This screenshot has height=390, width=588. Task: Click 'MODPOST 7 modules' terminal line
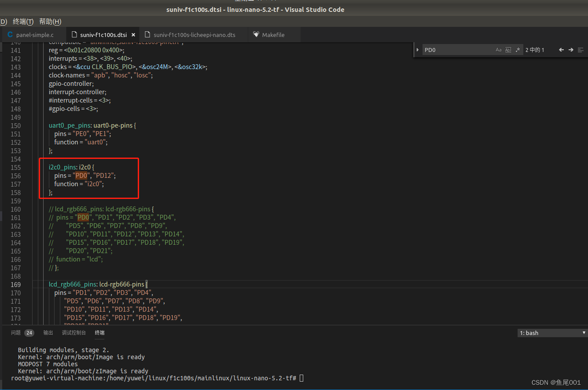(x=48, y=364)
